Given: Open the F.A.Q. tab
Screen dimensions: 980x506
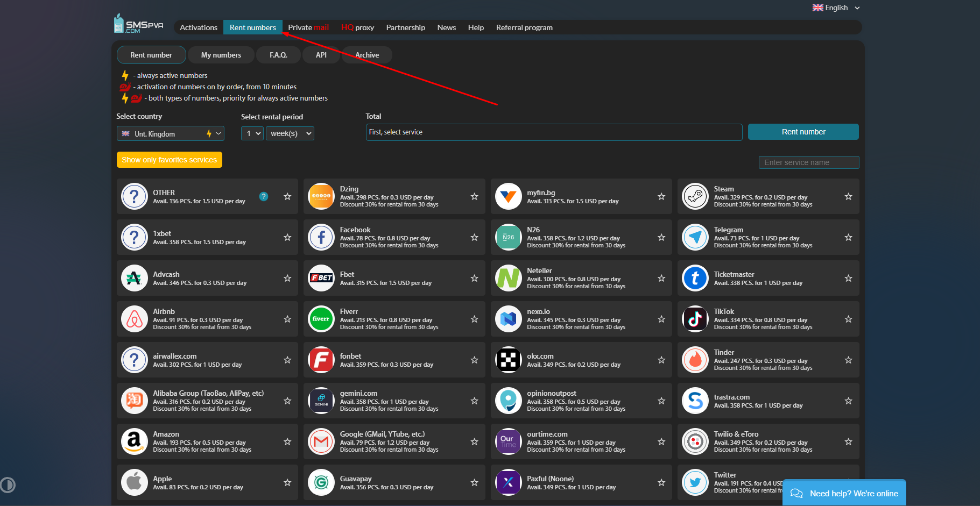Looking at the screenshot, I should [278, 55].
